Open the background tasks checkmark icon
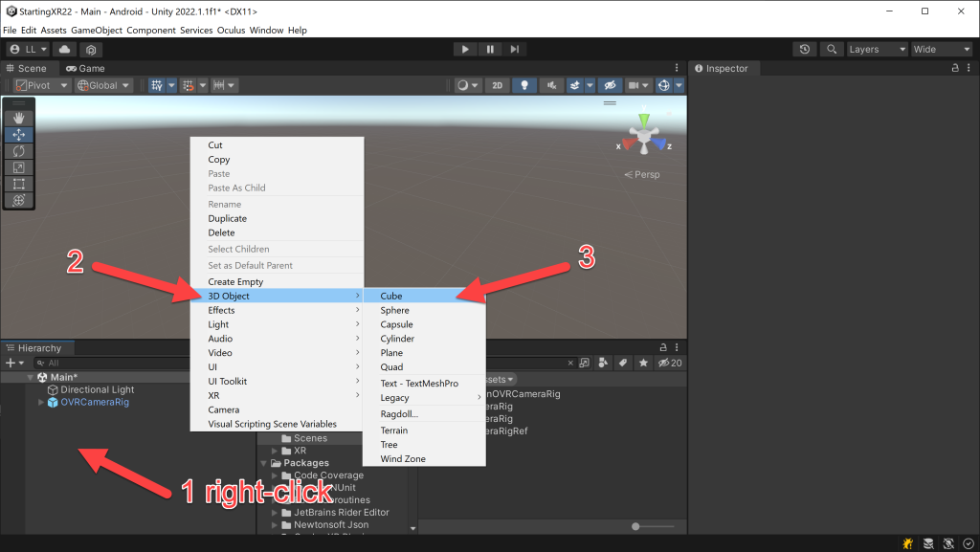The width and height of the screenshot is (980, 552). 969,543
